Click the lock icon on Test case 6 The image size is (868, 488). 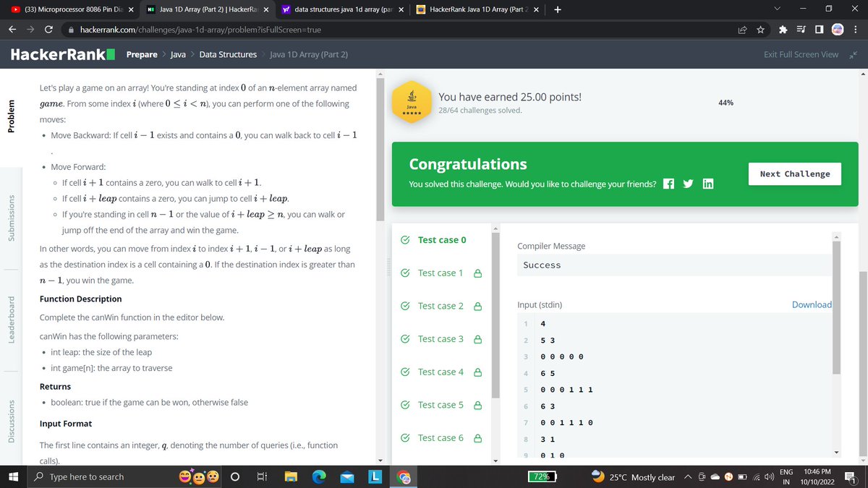pos(477,438)
